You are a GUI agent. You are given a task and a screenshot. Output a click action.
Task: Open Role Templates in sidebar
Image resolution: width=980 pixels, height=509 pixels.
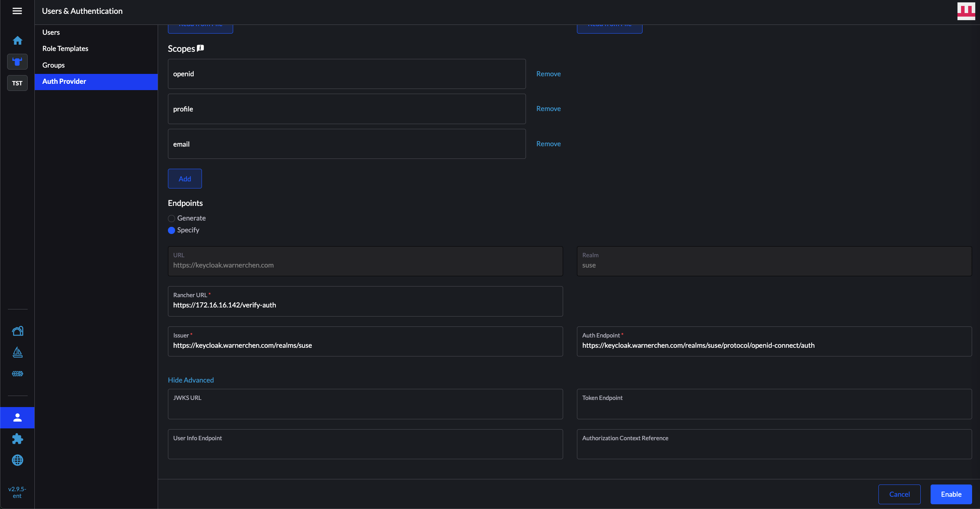(x=65, y=49)
